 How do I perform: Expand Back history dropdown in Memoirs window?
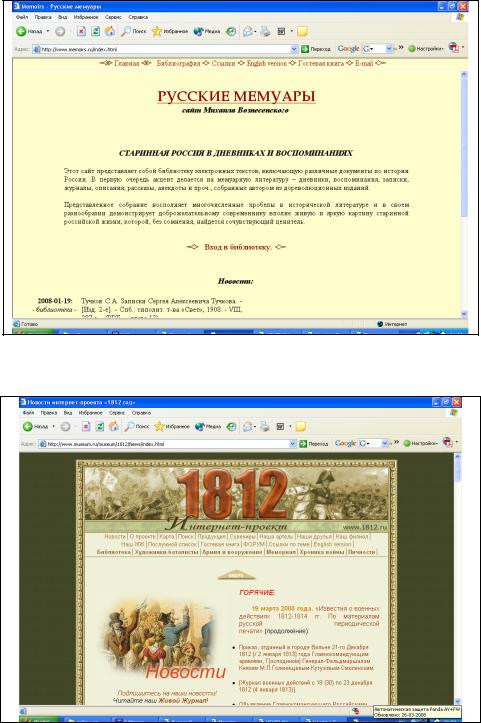[48, 31]
